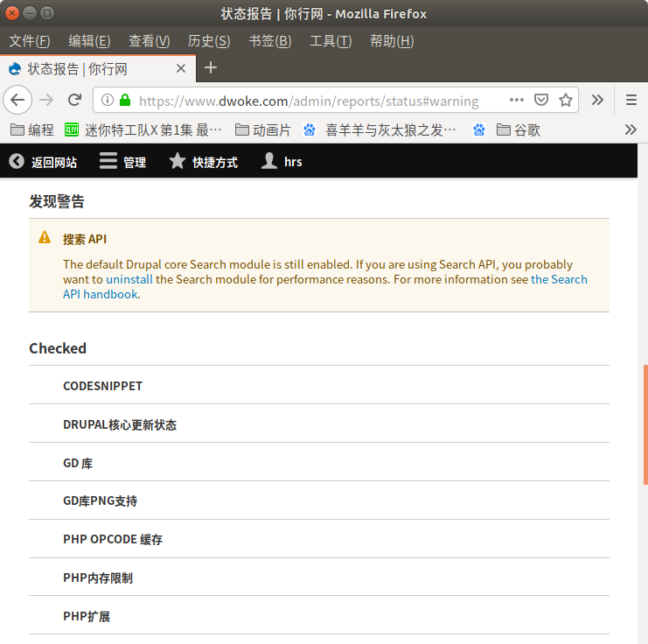This screenshot has height=644, width=648.
Task: Click the Baidu paw bookmark icon before 谷歌
Action: coord(479,129)
